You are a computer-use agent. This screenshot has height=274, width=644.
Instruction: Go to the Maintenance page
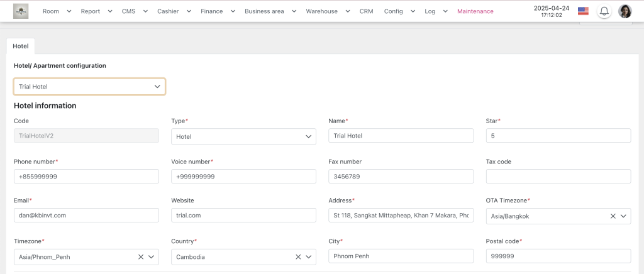tap(475, 11)
